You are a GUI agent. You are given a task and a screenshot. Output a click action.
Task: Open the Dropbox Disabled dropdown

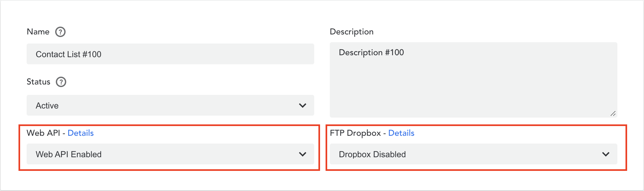click(474, 154)
